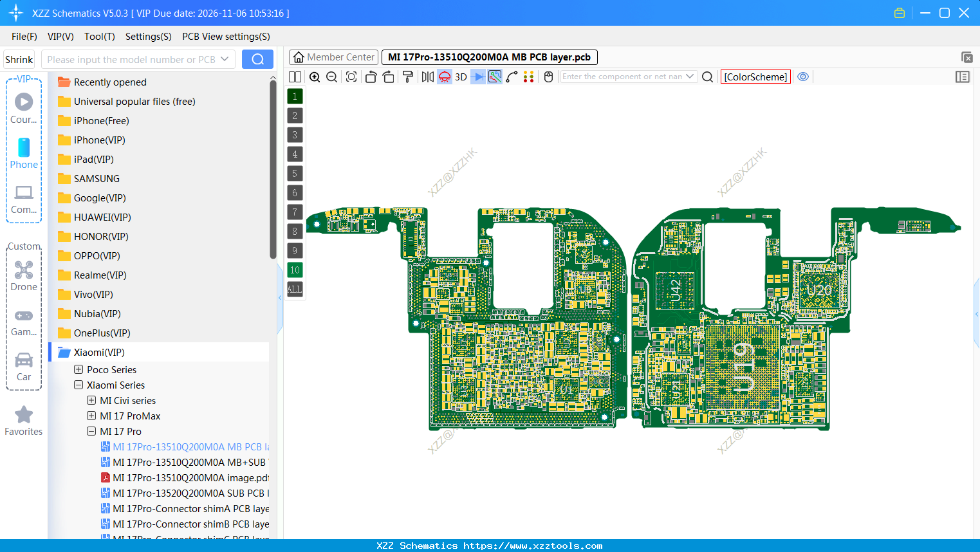The height and width of the screenshot is (552, 980).
Task: Click the zoom out magnifier icon
Action: point(332,77)
